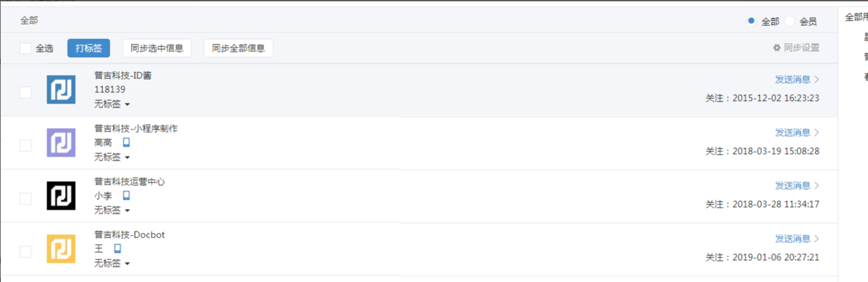Click the phone icon next to 高高

[x=126, y=143]
